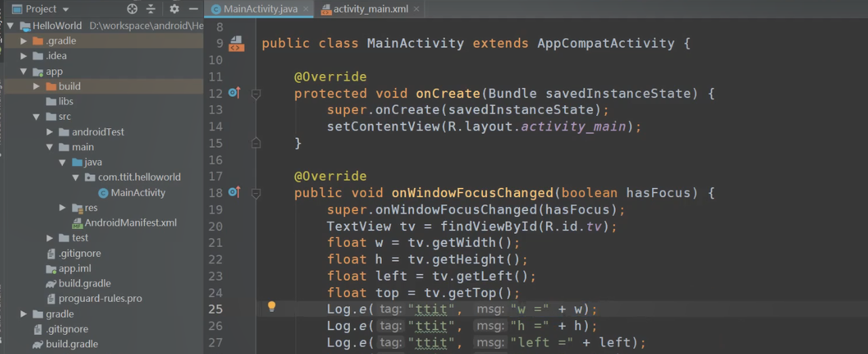
Task: Select AndroidManifest.xml in the tree
Action: 130,222
